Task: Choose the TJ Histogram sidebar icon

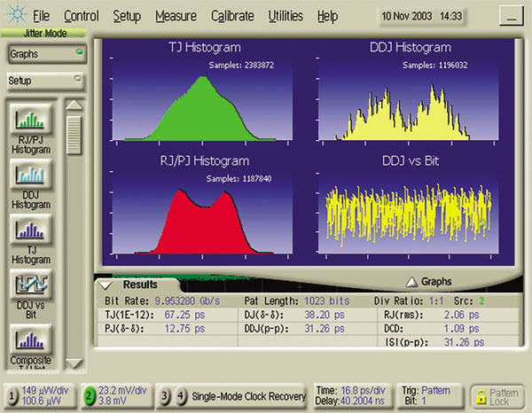Action: click(x=30, y=230)
